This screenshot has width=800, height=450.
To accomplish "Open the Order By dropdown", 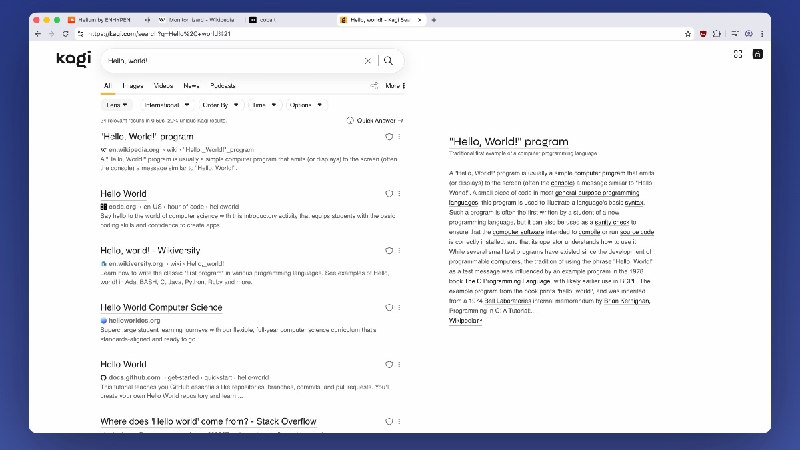I will (220, 104).
